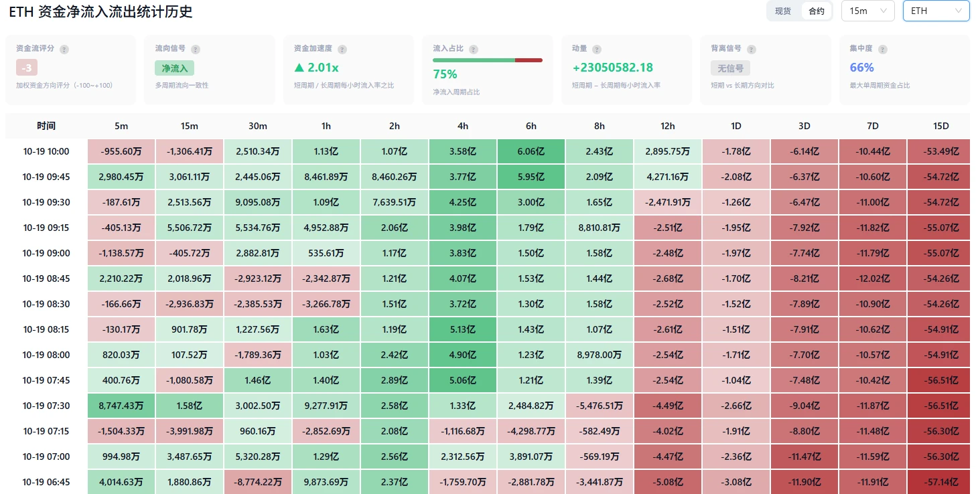Screen dimensions: 980x494
Task: Click the question mark icon beside 资金加速度
Action: click(342, 50)
